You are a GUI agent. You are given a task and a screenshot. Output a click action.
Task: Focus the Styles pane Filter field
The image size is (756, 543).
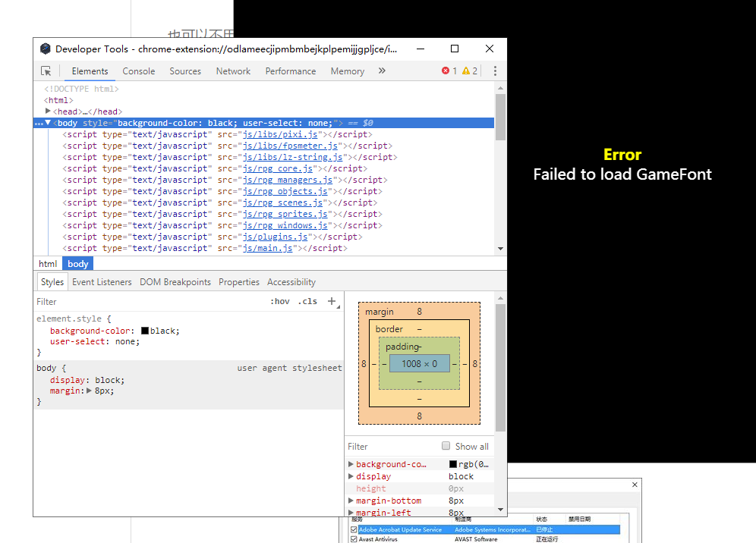[x=150, y=302]
